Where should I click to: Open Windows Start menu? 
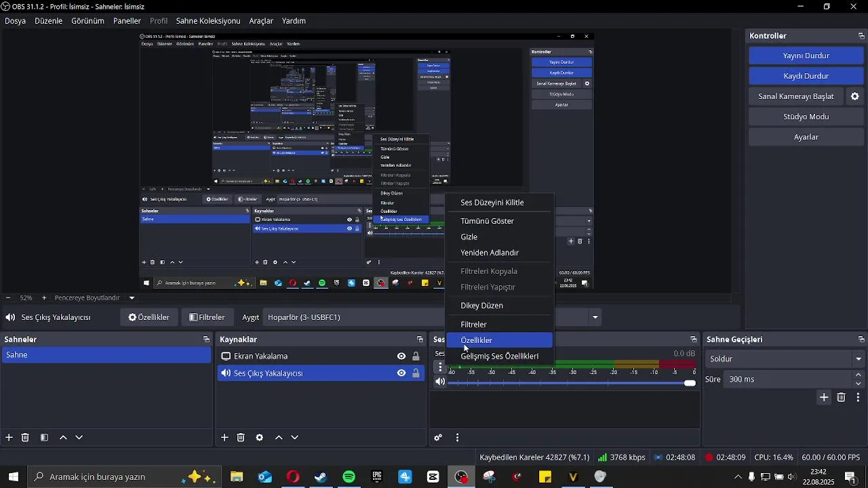[14, 477]
